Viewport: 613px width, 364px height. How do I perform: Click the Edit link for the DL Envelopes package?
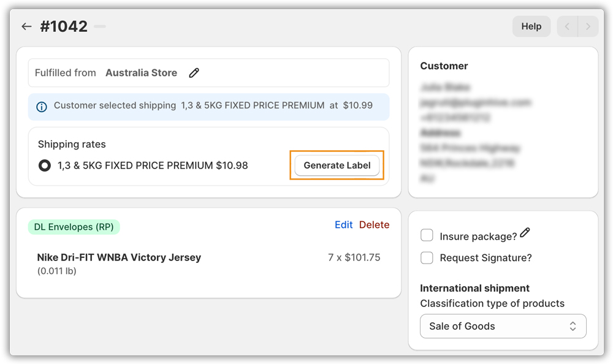tap(343, 225)
